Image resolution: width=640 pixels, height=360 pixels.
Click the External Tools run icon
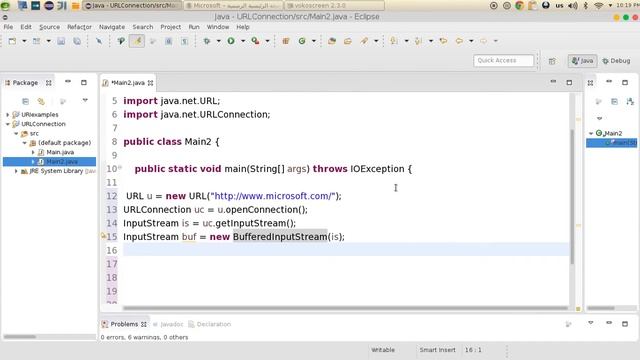click(256, 41)
